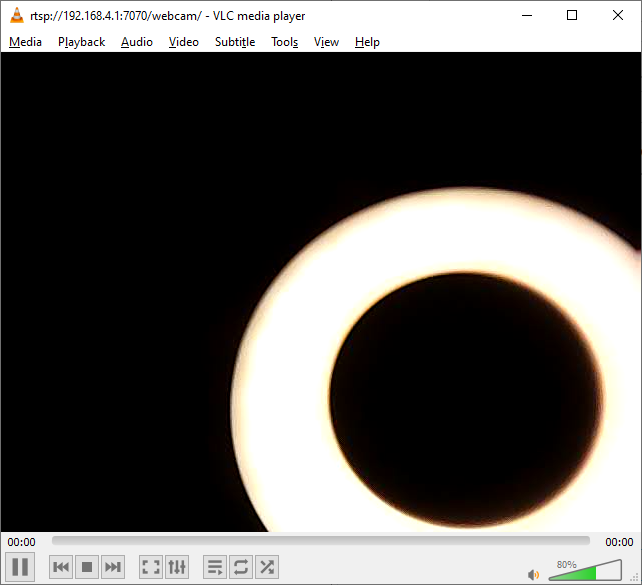The height and width of the screenshot is (585, 642).
Task: Toggle the playlist view
Action: point(215,567)
